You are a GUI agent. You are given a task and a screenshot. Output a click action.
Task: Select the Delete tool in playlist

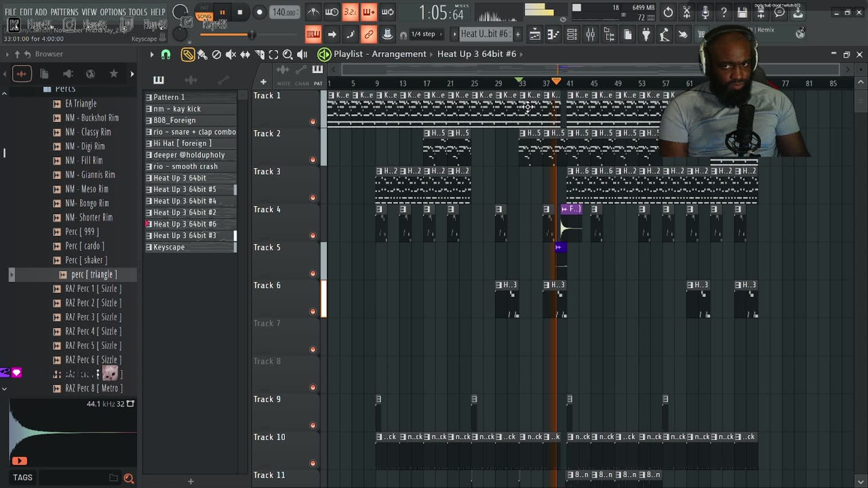[x=216, y=55]
